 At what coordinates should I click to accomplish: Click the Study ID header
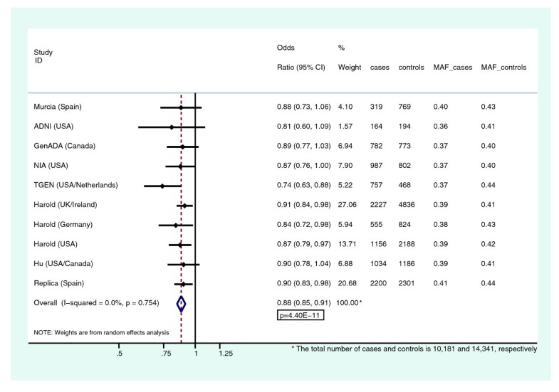pyautogui.click(x=43, y=56)
